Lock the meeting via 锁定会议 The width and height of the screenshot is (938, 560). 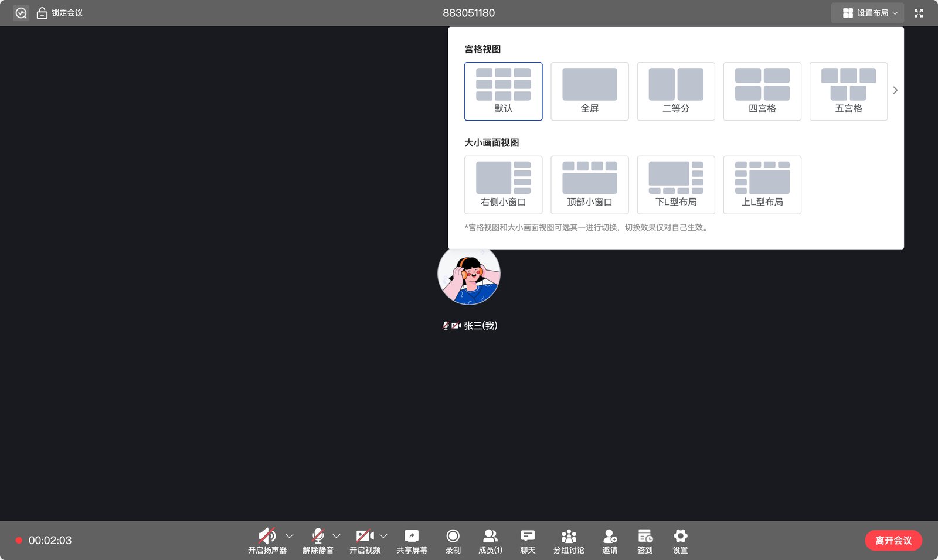click(60, 13)
